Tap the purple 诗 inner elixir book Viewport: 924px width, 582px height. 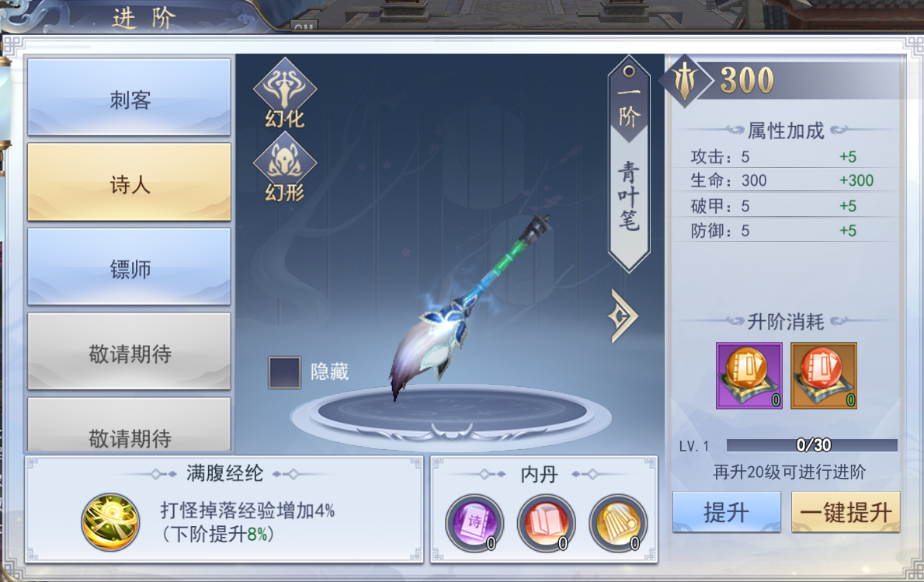474,523
